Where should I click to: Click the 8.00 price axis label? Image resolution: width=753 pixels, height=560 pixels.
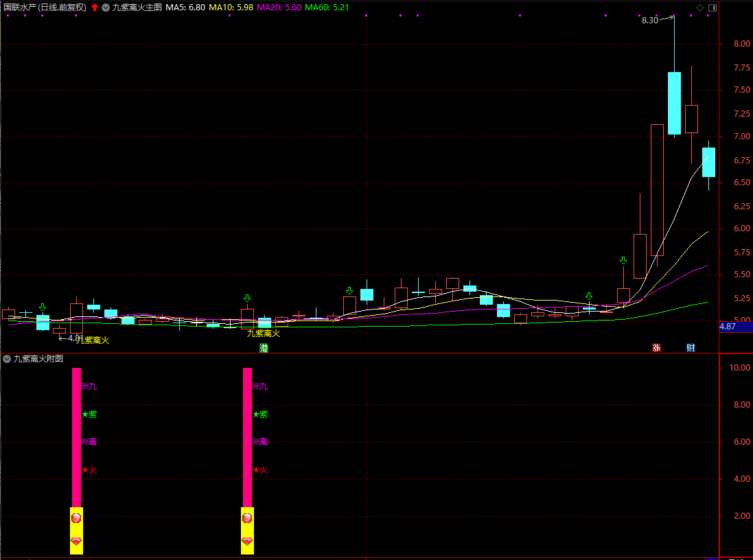pos(742,44)
